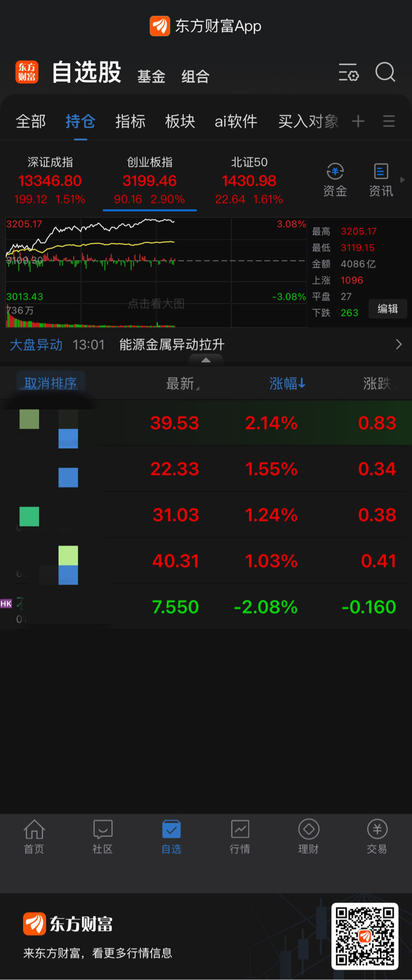This screenshot has width=412, height=980.
Task: Tap the 2.14% change value
Action: click(271, 423)
